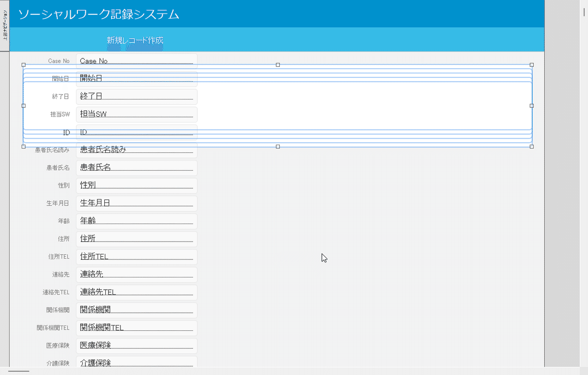Click the bottom-middle selection resize handle
The height and width of the screenshot is (375, 588).
(x=278, y=146)
